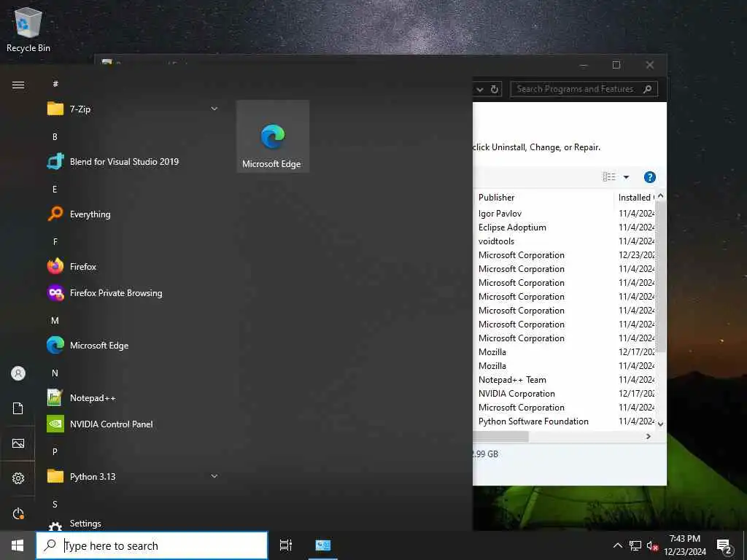
Task: Click the # section header
Action: [55, 84]
